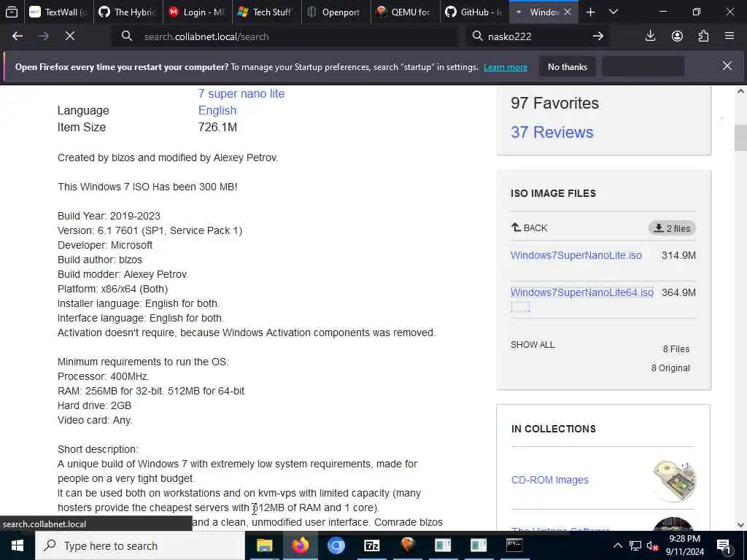Image resolution: width=747 pixels, height=560 pixels.
Task: Click the page's vertical scrollbar thumb
Action: coord(740,138)
